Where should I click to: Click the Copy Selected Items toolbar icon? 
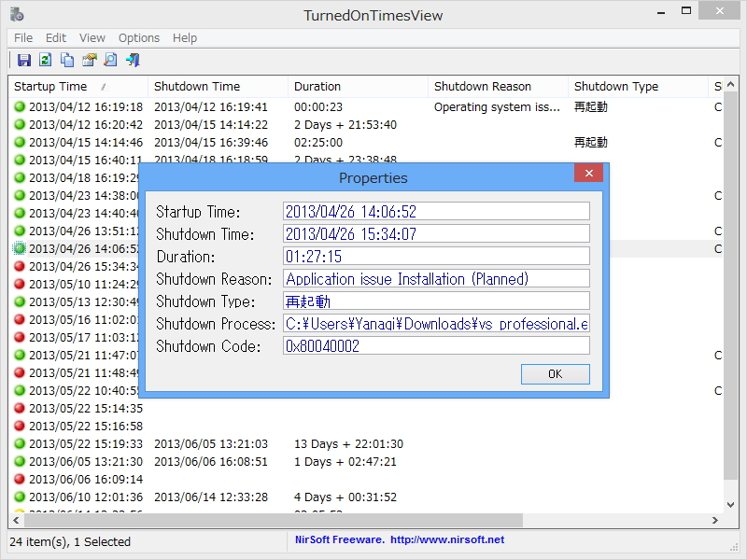(67, 60)
